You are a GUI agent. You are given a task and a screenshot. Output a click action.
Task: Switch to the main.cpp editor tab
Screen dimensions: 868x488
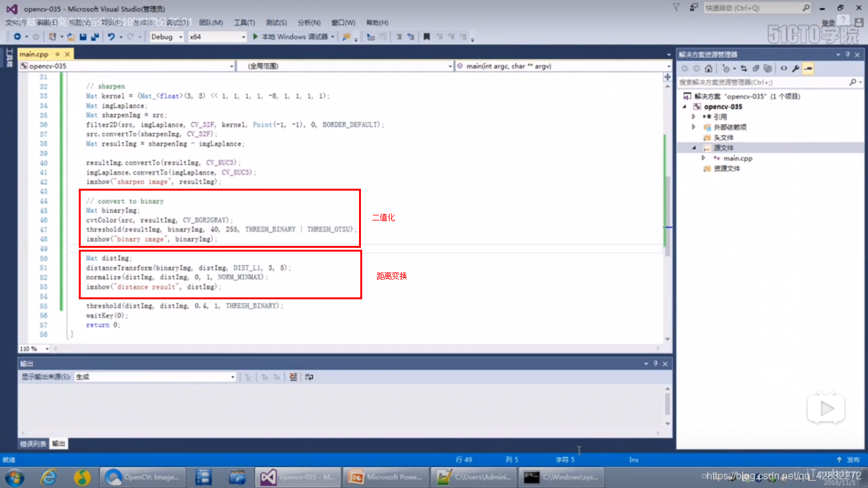coord(34,55)
